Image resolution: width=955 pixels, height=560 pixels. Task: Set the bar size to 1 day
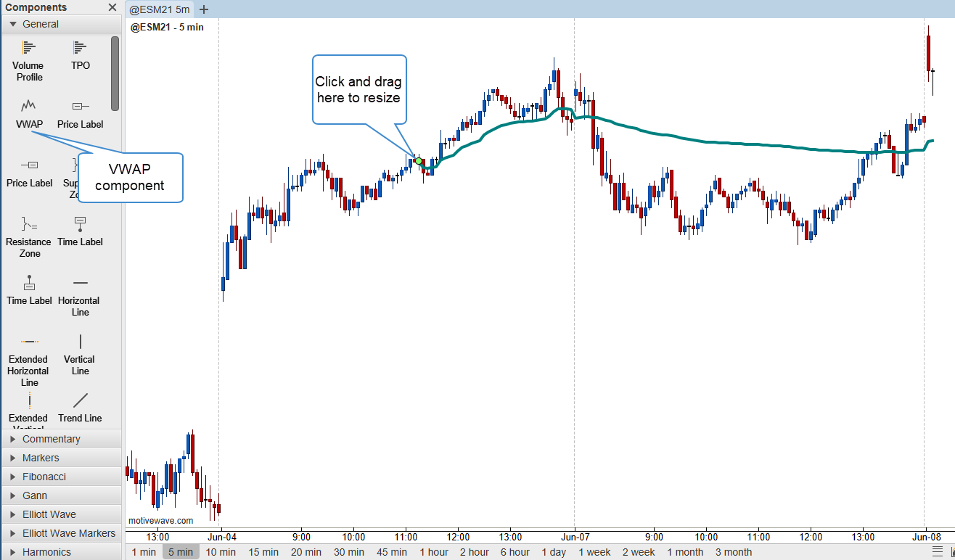(554, 552)
